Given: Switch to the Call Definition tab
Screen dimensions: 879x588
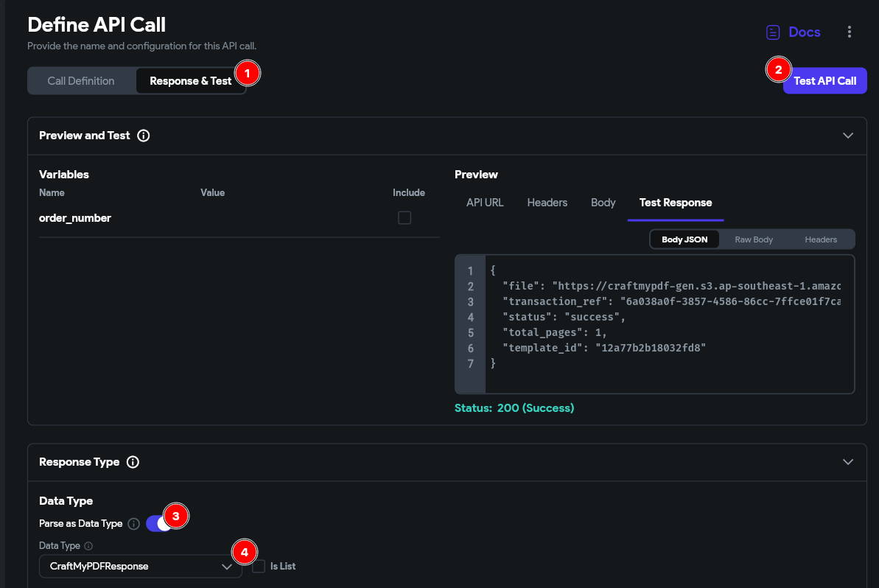Looking at the screenshot, I should coord(81,81).
